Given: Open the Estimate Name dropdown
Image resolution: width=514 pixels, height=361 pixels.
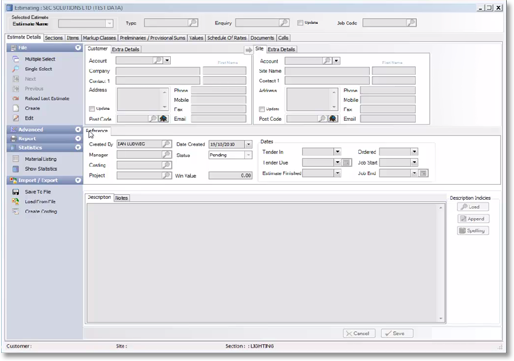Looking at the screenshot, I should pyautogui.click(x=109, y=23).
